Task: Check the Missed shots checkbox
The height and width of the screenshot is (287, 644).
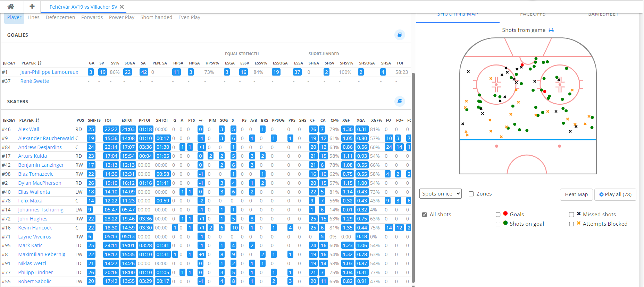Action: pyautogui.click(x=571, y=215)
